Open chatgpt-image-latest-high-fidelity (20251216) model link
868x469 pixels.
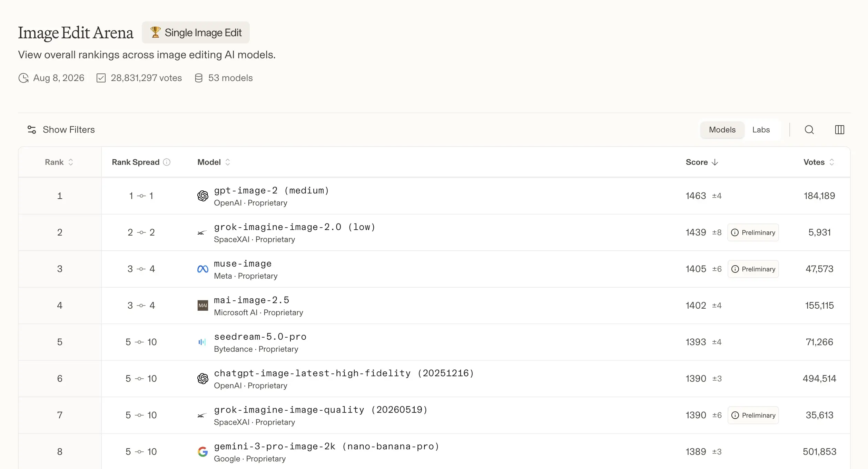click(344, 373)
